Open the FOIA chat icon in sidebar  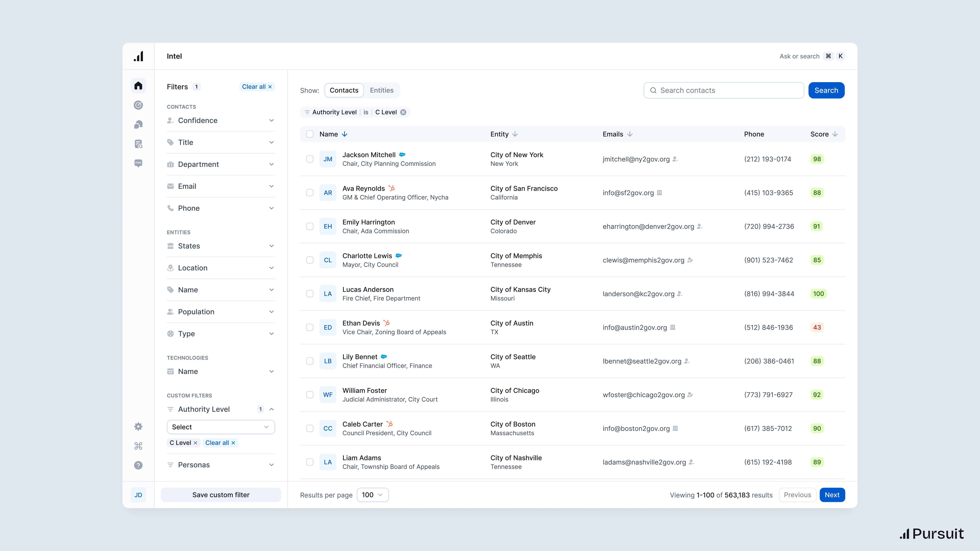click(x=138, y=163)
